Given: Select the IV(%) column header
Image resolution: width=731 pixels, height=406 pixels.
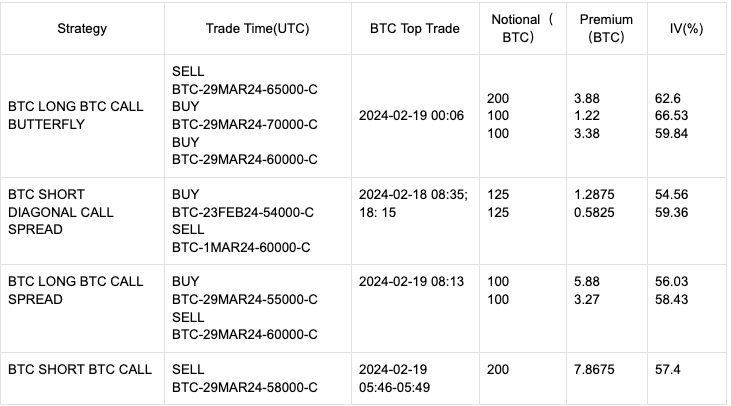Looking at the screenshot, I should tap(687, 29).
